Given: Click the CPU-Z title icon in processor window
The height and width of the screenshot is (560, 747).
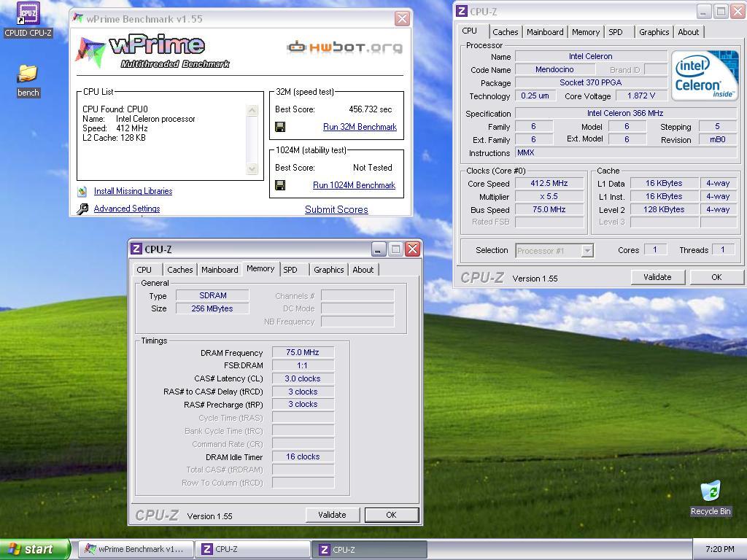Looking at the screenshot, I should (x=462, y=12).
